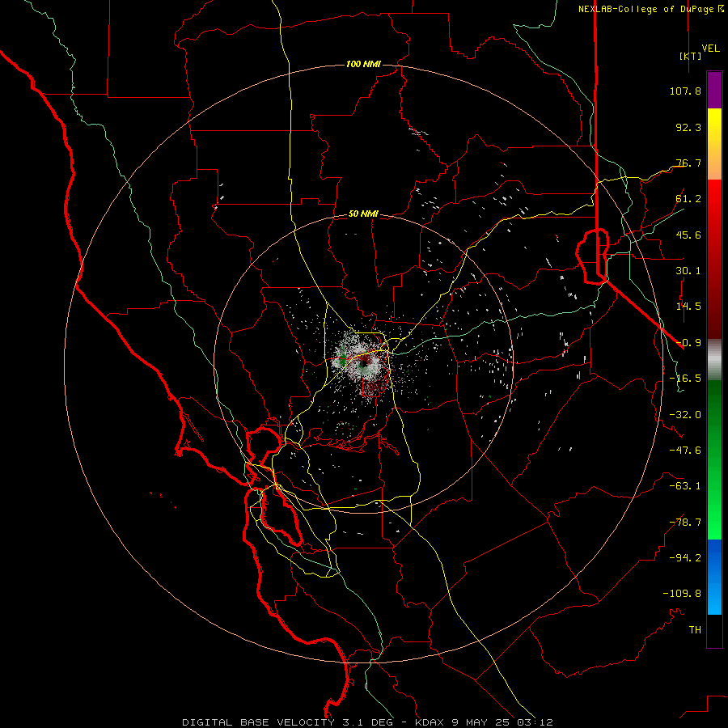Click the -47.6 velocity scale value

(685, 451)
